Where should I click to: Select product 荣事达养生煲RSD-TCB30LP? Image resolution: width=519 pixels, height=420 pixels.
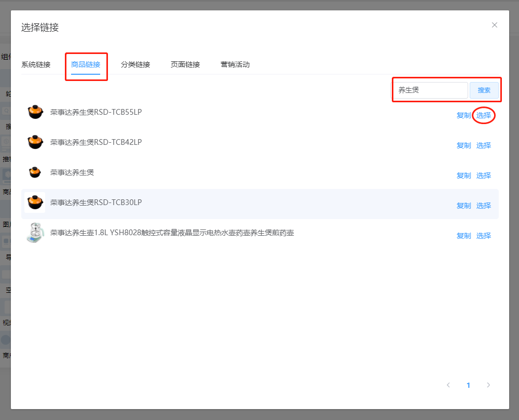coord(484,206)
